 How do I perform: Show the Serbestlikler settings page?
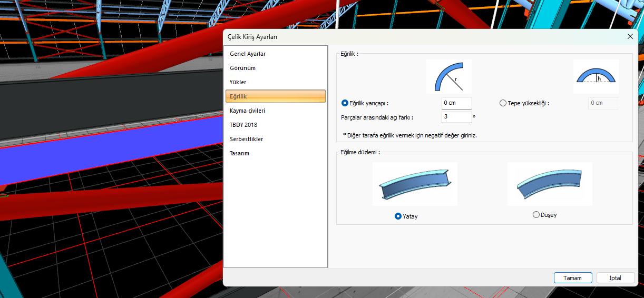pyautogui.click(x=247, y=139)
